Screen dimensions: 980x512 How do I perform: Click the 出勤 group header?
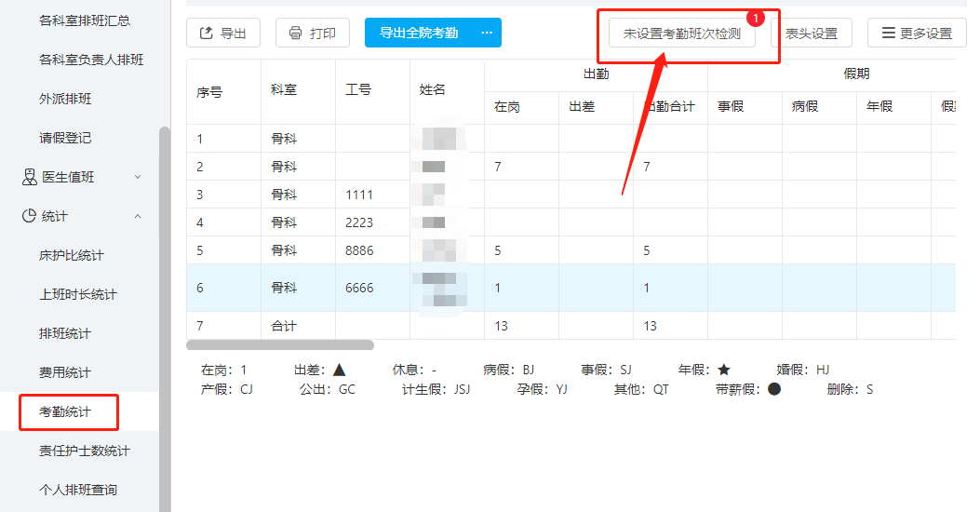pos(597,74)
